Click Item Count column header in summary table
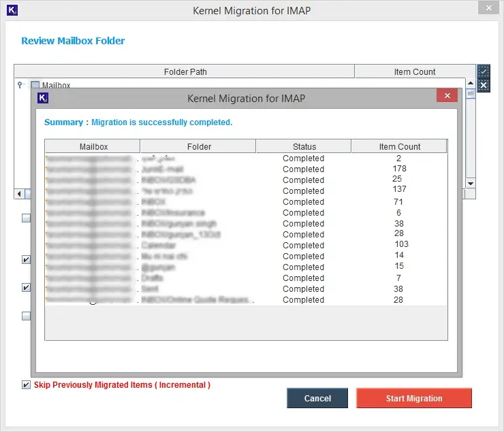The width and height of the screenshot is (504, 432). 399,146
